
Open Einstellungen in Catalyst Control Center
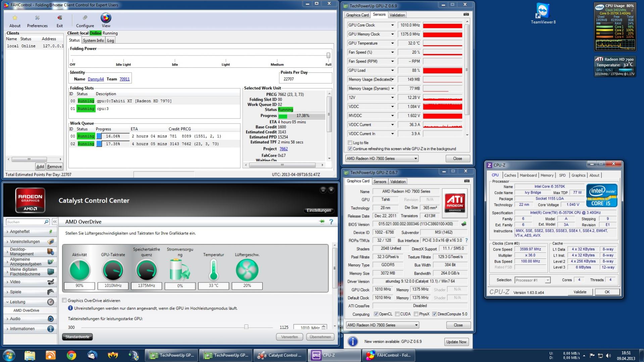pyautogui.click(x=319, y=210)
